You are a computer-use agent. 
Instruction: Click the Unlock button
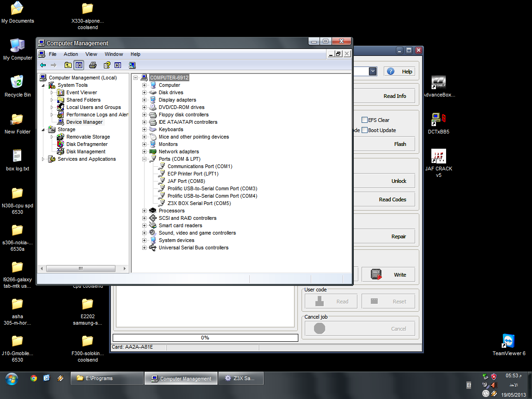coord(384,181)
